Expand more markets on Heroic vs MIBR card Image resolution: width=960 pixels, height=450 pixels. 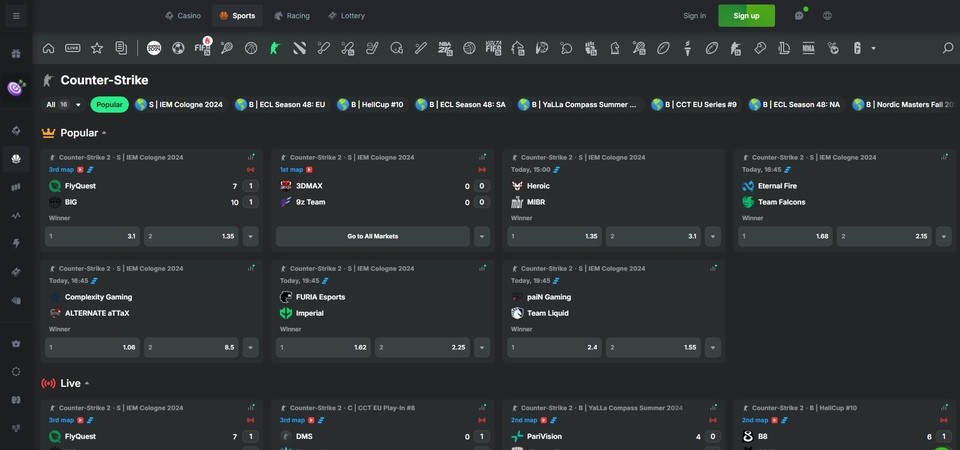point(713,236)
